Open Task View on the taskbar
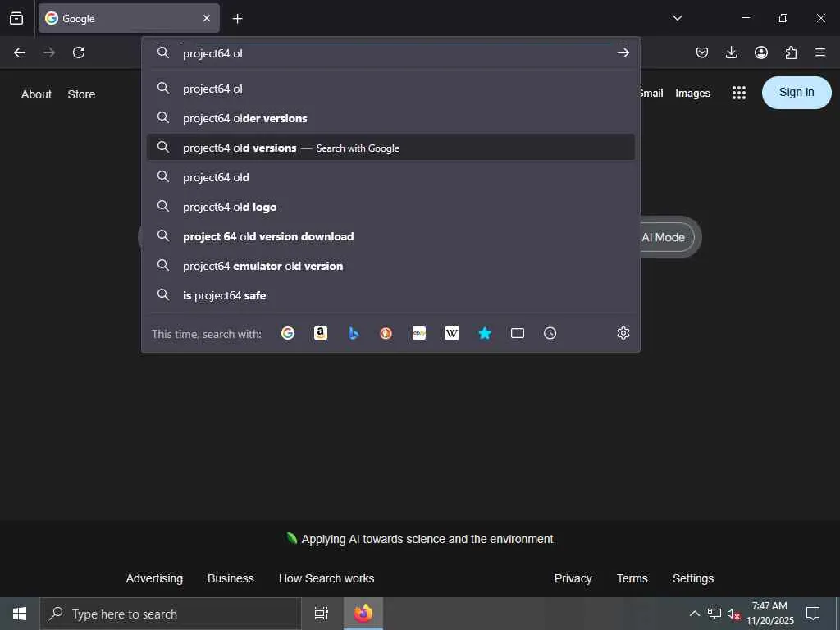Image resolution: width=840 pixels, height=630 pixels. [x=322, y=614]
